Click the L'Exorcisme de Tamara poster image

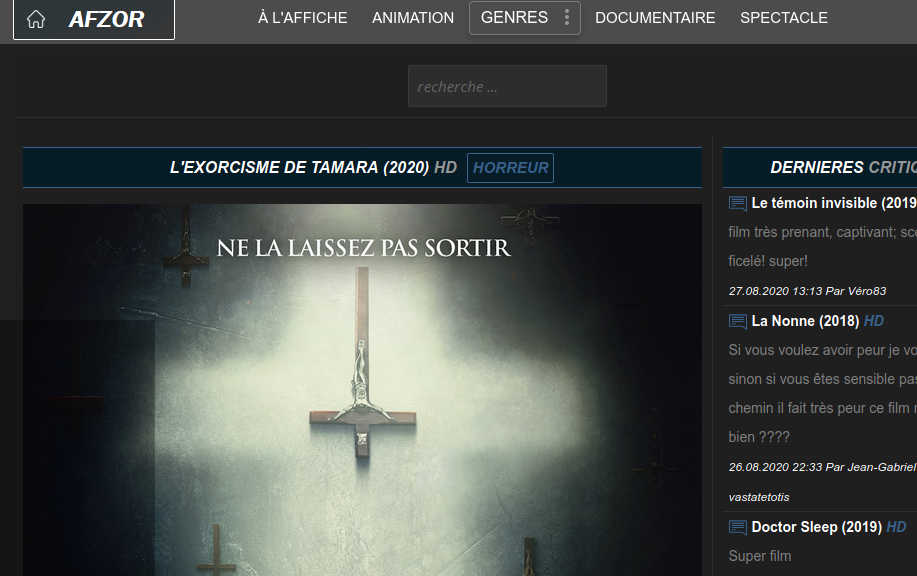tap(362, 389)
